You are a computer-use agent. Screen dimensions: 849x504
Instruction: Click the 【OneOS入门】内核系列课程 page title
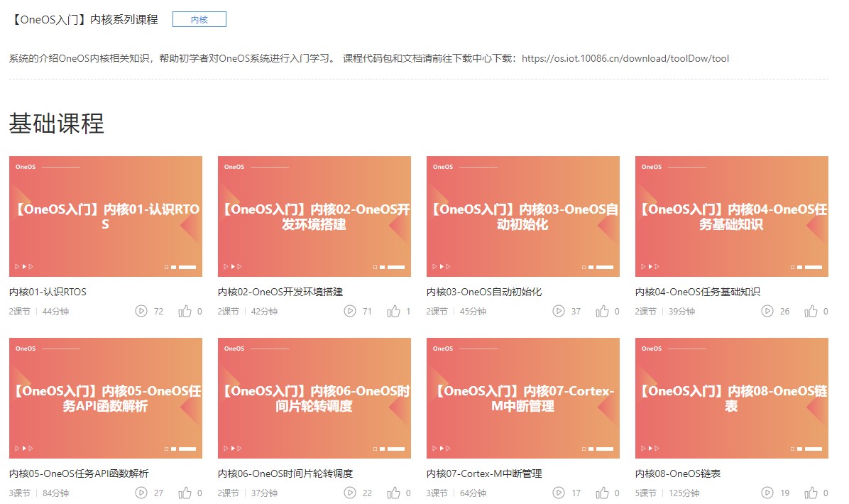[x=84, y=19]
